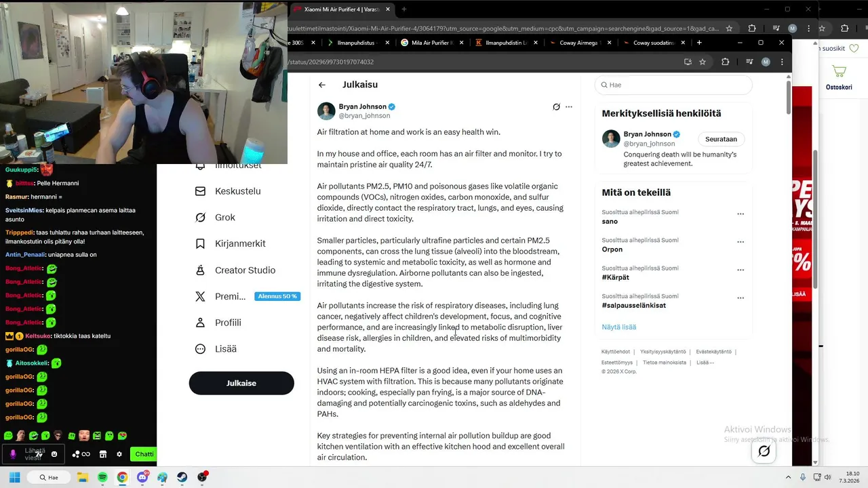Open options for trend #salpausselänkisat

point(741,298)
